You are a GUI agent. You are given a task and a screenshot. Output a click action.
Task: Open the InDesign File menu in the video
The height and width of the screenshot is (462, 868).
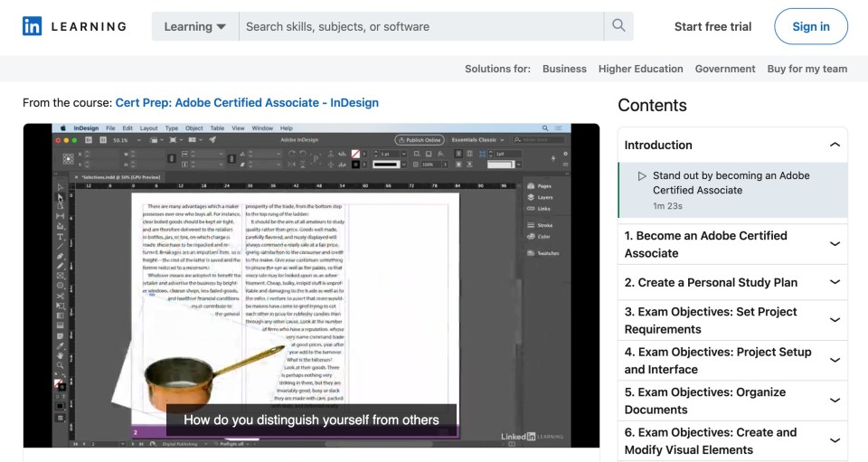pos(110,127)
